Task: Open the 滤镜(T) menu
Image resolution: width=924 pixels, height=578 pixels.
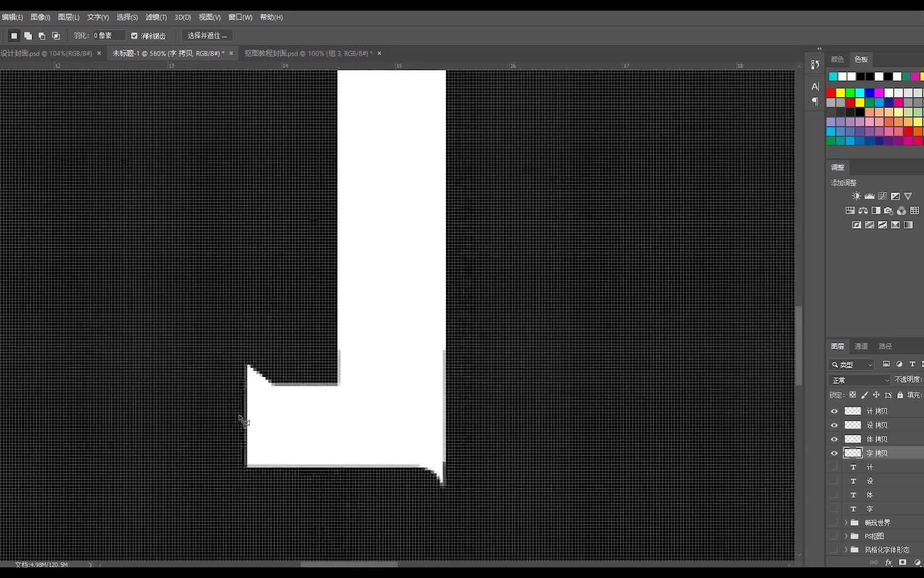Action: (156, 17)
